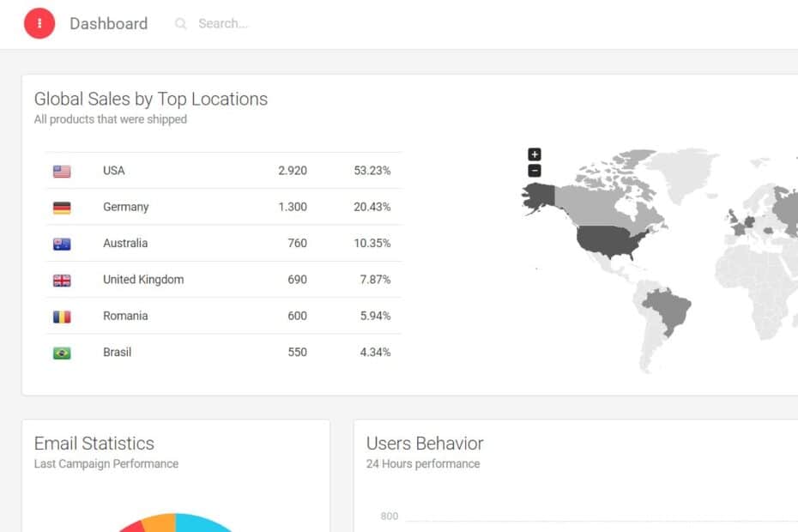Select the Romania country name
The image size is (798, 532).
click(x=125, y=316)
